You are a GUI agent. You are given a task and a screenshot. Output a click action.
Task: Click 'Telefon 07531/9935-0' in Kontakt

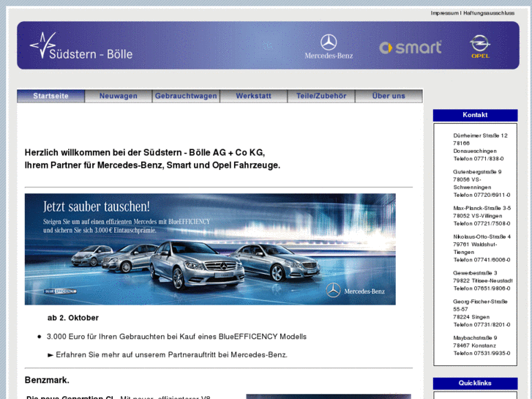click(x=482, y=353)
